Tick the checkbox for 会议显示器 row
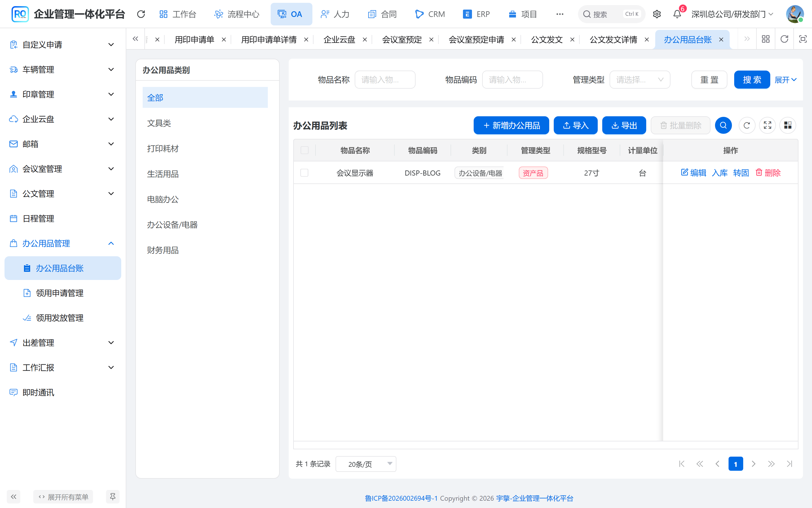812x508 pixels. click(304, 173)
